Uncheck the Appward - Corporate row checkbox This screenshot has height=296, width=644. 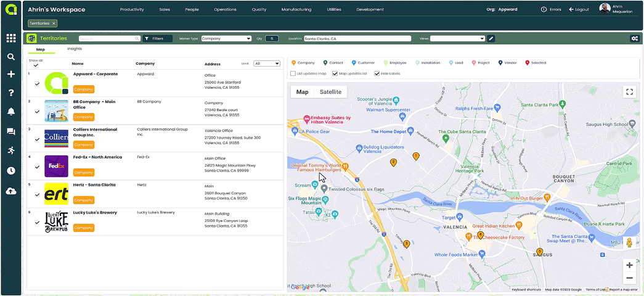pos(38,84)
